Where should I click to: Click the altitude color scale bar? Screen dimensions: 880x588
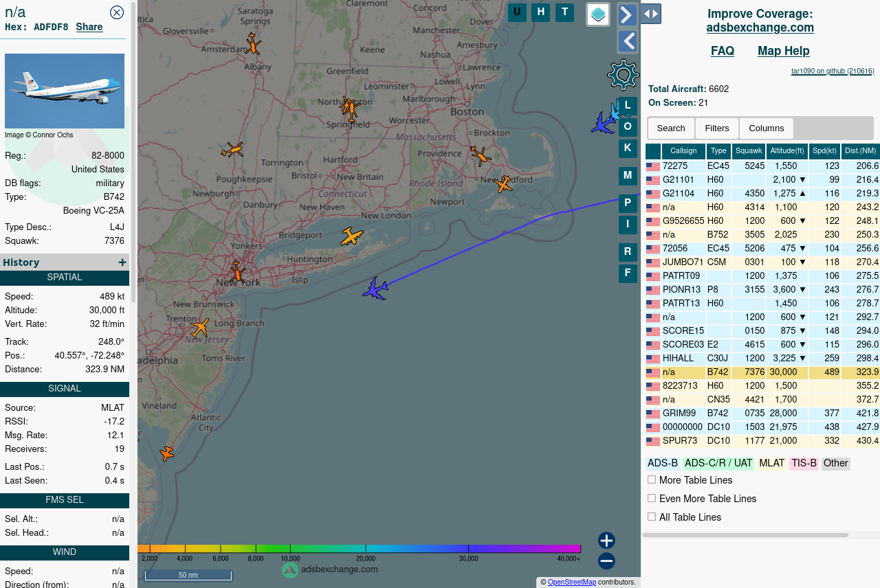360,548
